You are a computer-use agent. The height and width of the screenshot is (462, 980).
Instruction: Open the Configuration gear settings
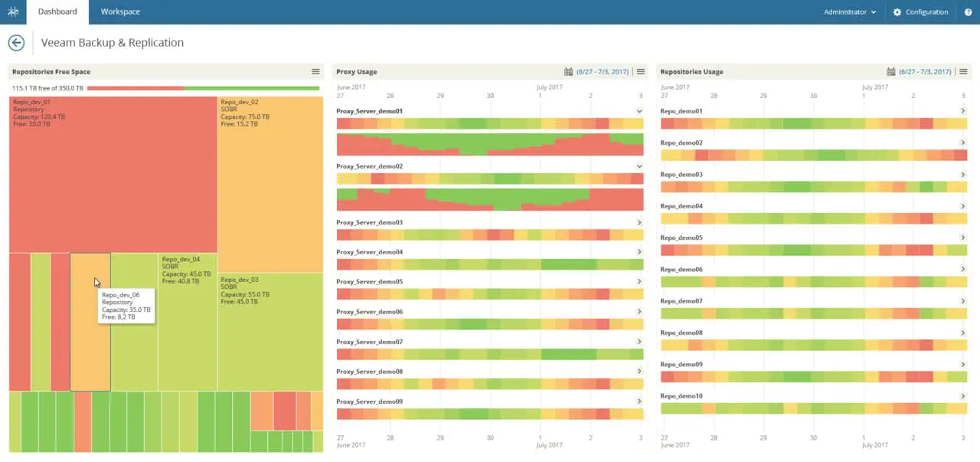click(920, 12)
